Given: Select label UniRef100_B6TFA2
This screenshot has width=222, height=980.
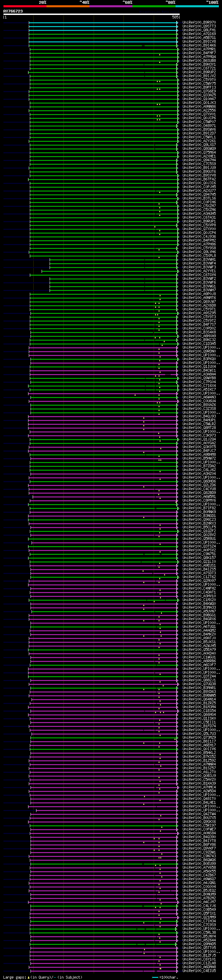Looking at the screenshot, I should coord(199,179).
